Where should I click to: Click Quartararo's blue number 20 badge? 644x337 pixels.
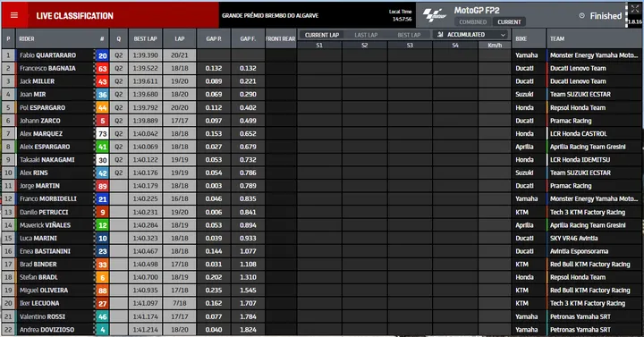click(x=102, y=55)
